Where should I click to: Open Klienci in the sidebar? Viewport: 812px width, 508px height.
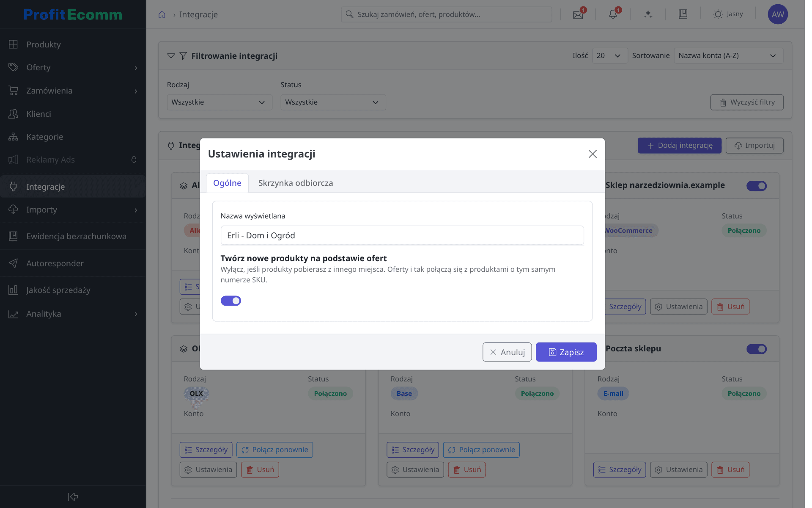pos(73,114)
